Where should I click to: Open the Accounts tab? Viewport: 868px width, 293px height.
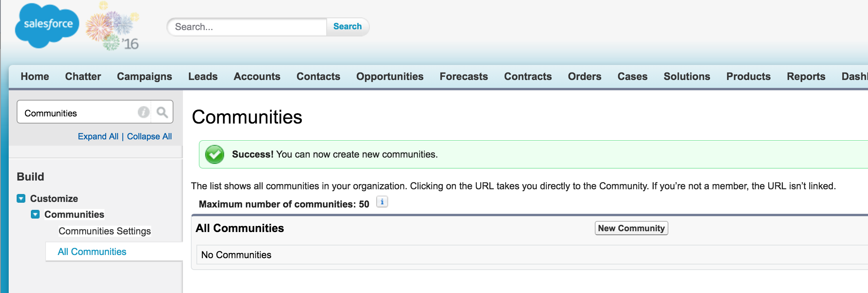pyautogui.click(x=257, y=76)
